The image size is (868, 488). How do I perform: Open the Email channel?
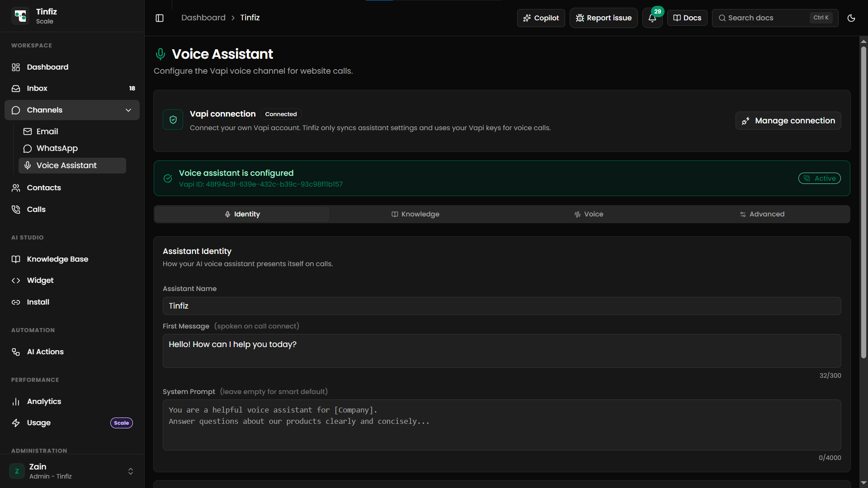pos(72,131)
